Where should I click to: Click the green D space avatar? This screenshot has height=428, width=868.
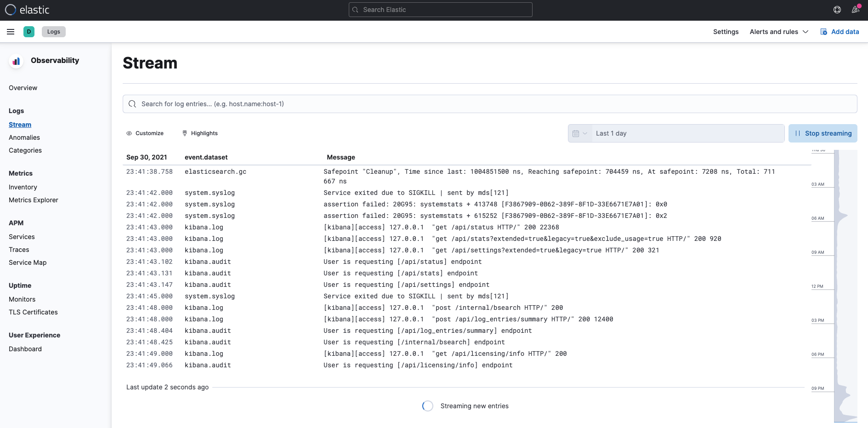[29, 32]
